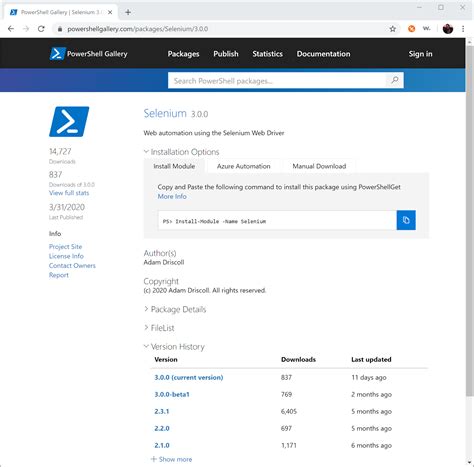
Task: Click the search magnifier icon button
Action: click(395, 80)
